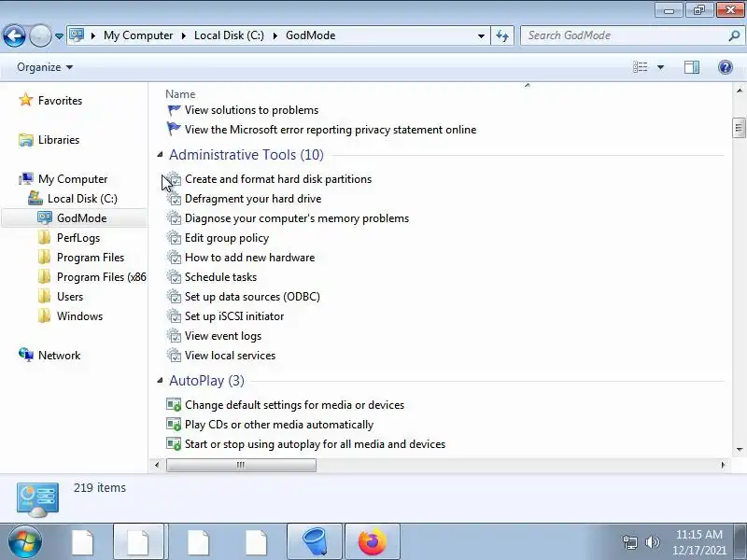Click the horizontal scrollbar thumb

click(241, 465)
